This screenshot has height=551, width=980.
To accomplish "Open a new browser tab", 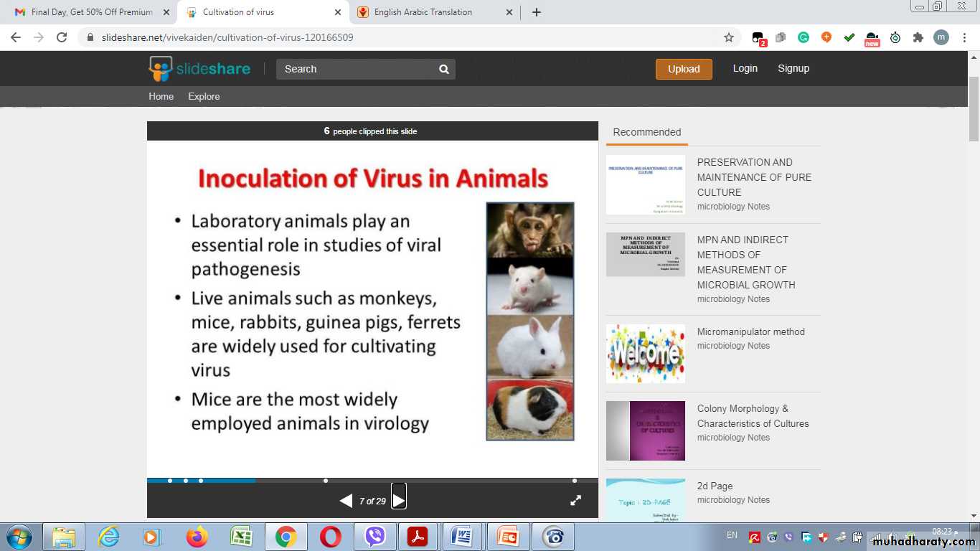I will coord(537,12).
